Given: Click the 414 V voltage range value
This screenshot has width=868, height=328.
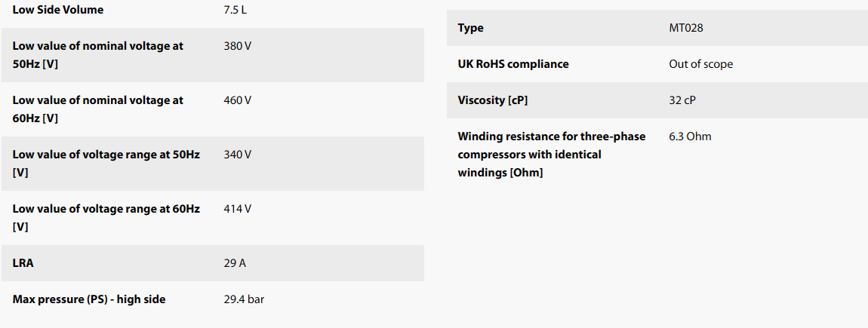Looking at the screenshot, I should tap(238, 209).
